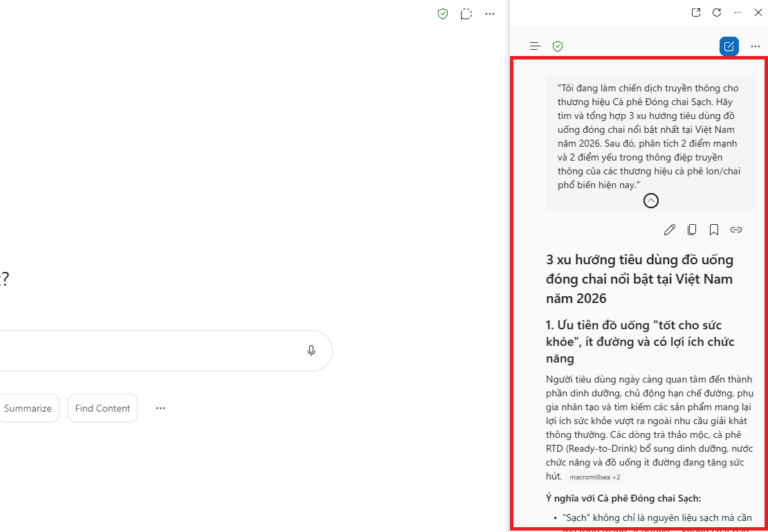Collapse the user prompt with the chevron circle
Screen dimensions: 768x532
pyautogui.click(x=651, y=201)
